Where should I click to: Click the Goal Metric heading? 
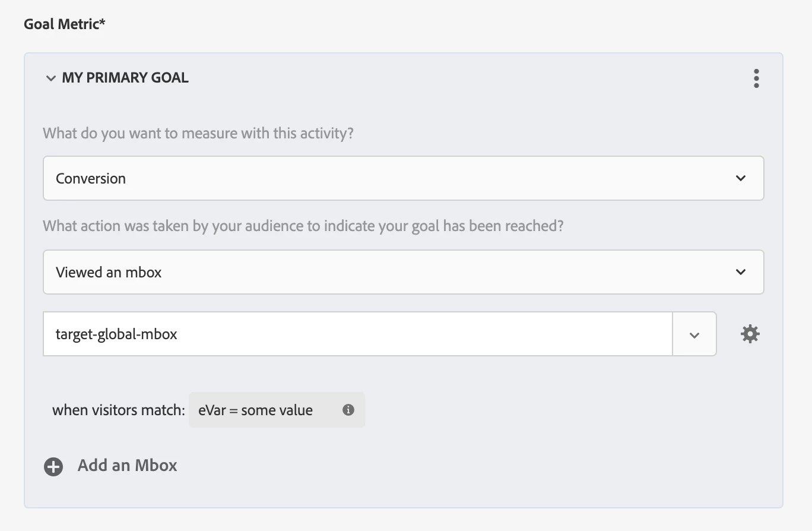[61, 24]
